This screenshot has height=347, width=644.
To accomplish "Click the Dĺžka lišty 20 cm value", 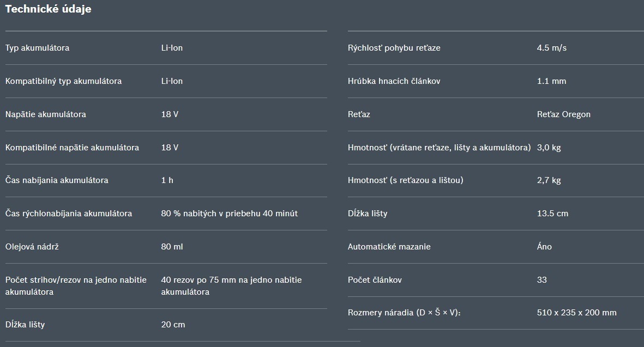I will coord(173,325).
